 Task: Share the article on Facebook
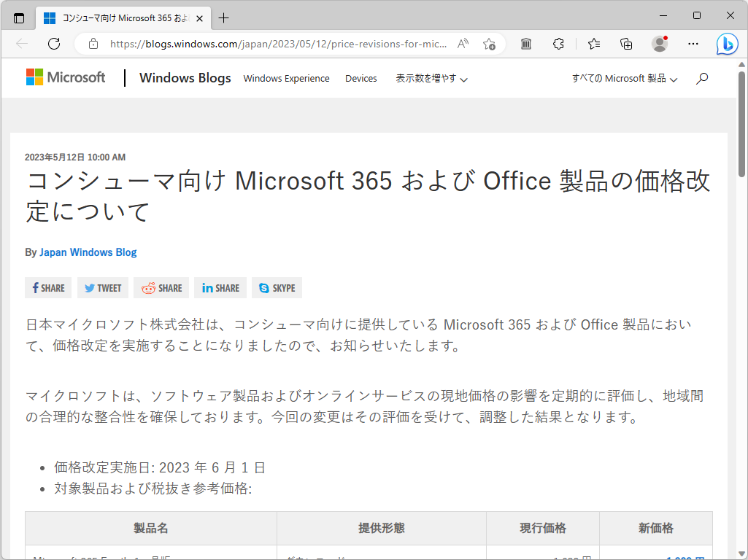pos(48,287)
